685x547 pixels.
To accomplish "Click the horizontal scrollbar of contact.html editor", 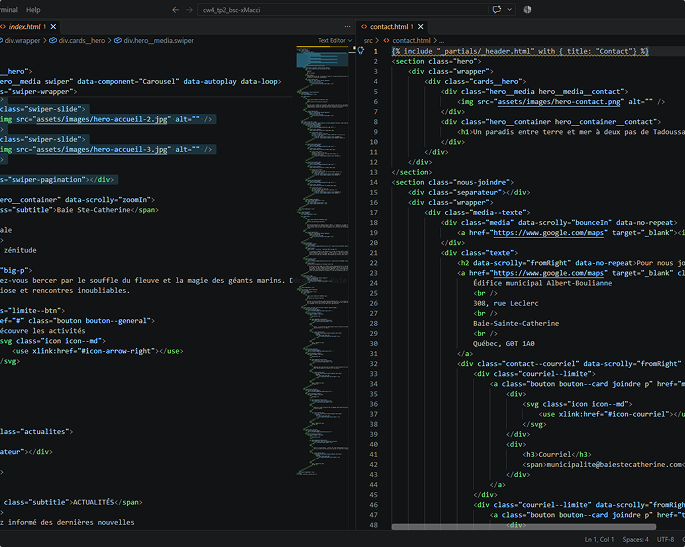I will (523, 526).
